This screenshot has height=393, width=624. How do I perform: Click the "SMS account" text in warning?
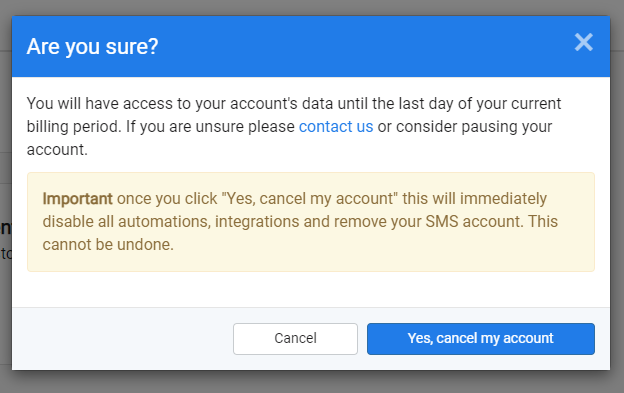[x=474, y=222]
